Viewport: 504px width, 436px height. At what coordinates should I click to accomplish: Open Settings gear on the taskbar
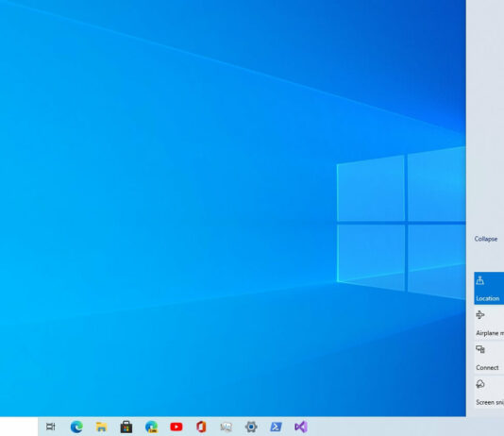tap(251, 427)
